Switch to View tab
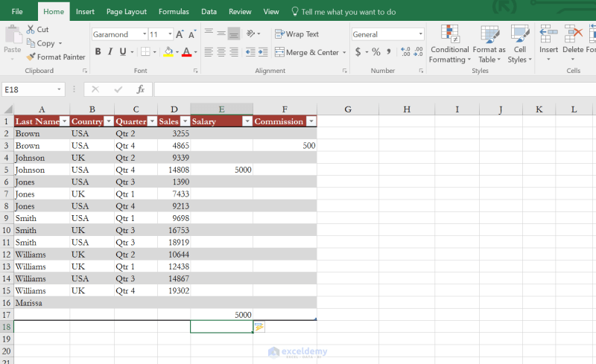 (271, 11)
